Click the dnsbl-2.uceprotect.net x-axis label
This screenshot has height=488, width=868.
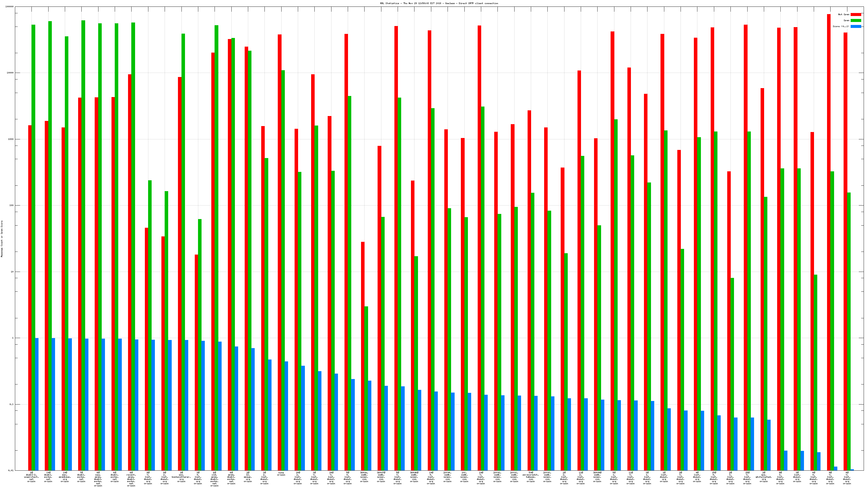point(31,477)
